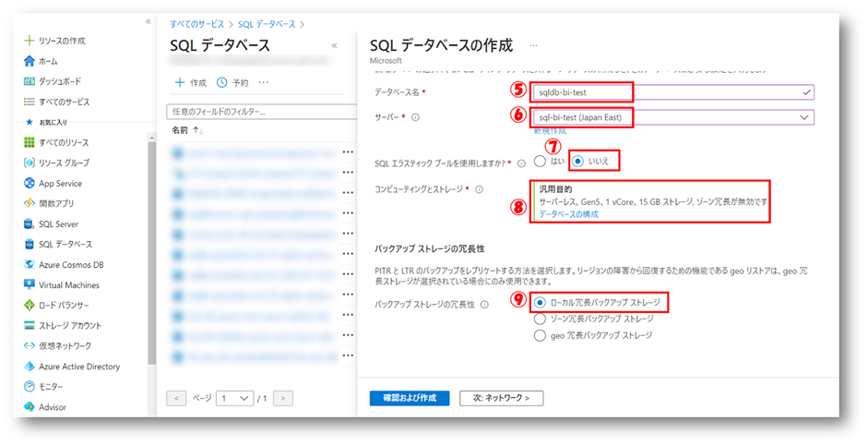The image size is (868, 446).
Task: Open the リソース グループ icon
Action: click(30, 163)
